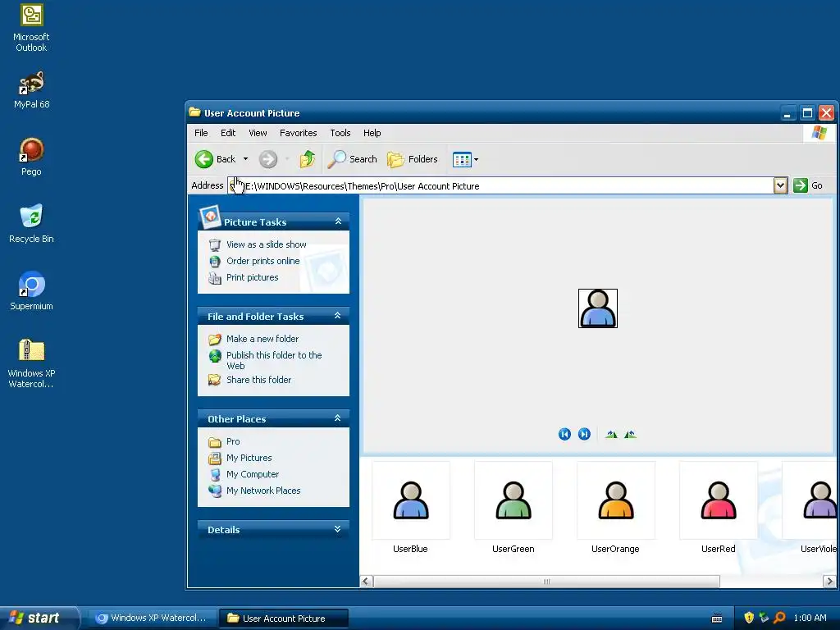Click the orange magnifier tray icon
Screen dimensions: 840x630
[779, 618]
